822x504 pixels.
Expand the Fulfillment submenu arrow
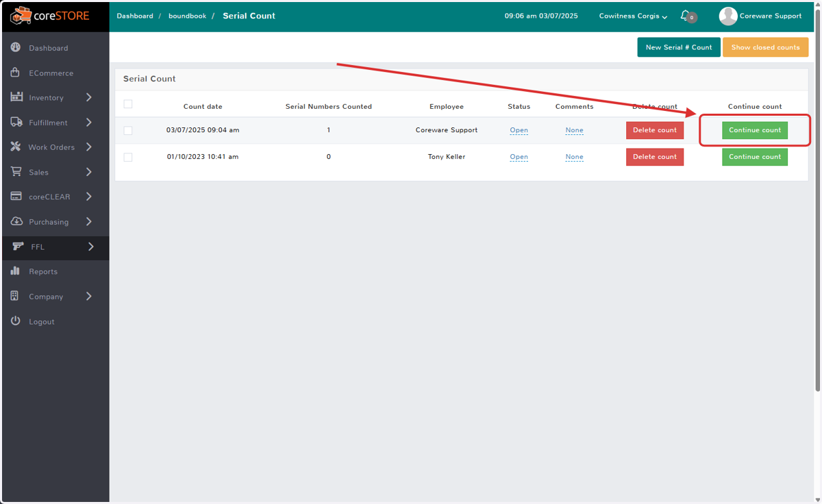pyautogui.click(x=89, y=123)
